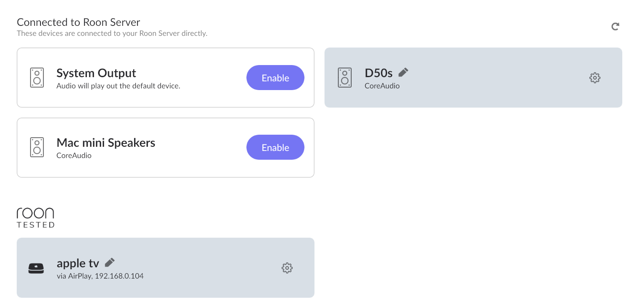The height and width of the screenshot is (299, 644).
Task: Click the D50s speaker icon
Action: tap(345, 78)
